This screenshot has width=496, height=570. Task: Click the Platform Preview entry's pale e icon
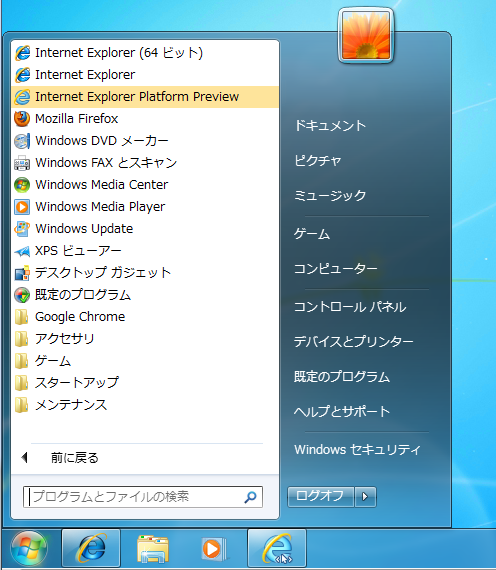point(22,97)
